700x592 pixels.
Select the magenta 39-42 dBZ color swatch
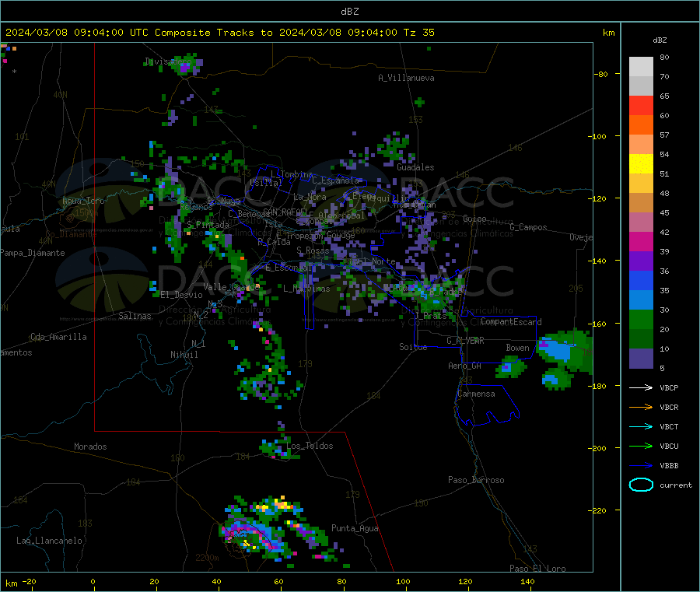tap(641, 241)
